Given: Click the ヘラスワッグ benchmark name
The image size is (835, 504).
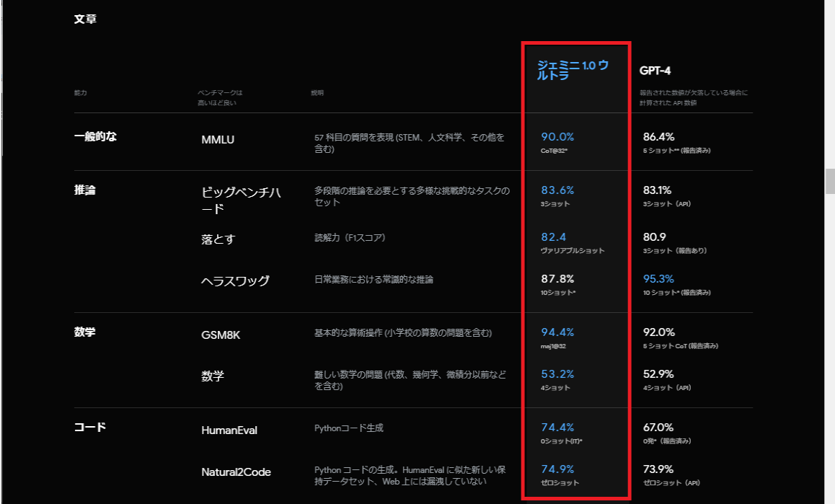Looking at the screenshot, I should (x=235, y=280).
